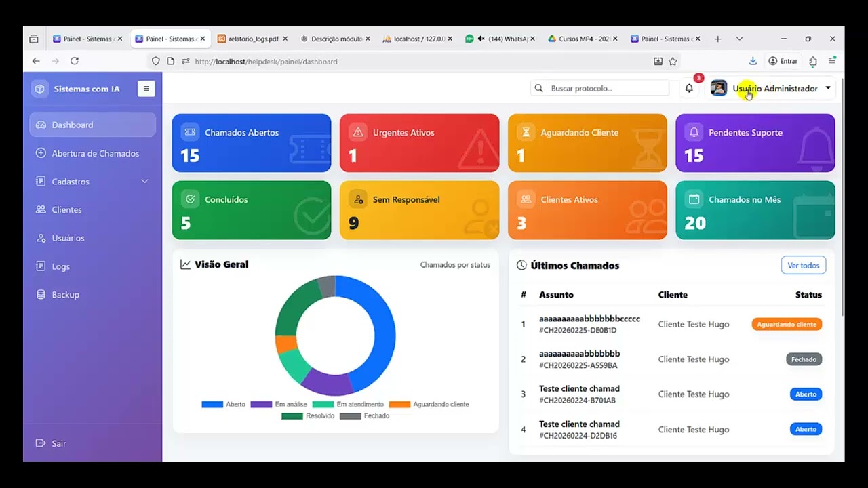Type in the Buscar protocolo search field
Viewport: 868px width, 488px height.
[x=608, y=89]
